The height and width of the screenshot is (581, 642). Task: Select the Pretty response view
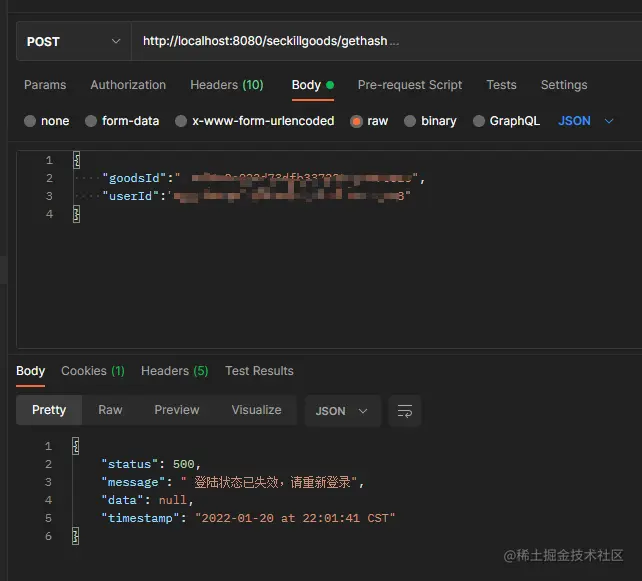49,410
